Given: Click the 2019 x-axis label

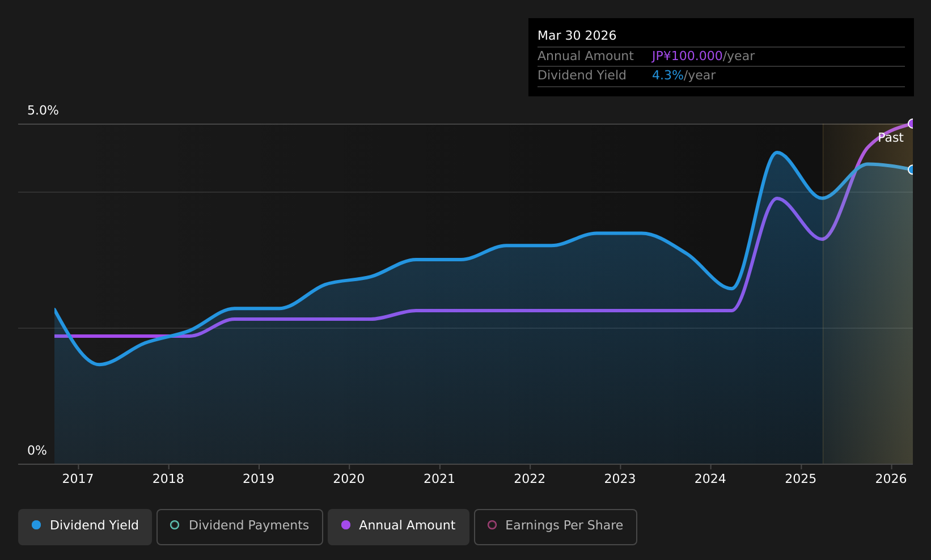Looking at the screenshot, I should (x=259, y=479).
